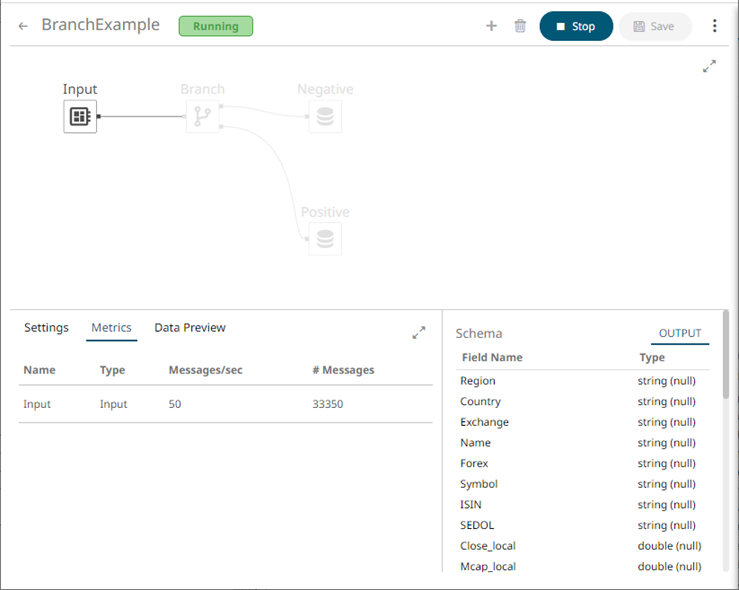Select the Branch node icon
The height and width of the screenshot is (590, 739).
(203, 117)
